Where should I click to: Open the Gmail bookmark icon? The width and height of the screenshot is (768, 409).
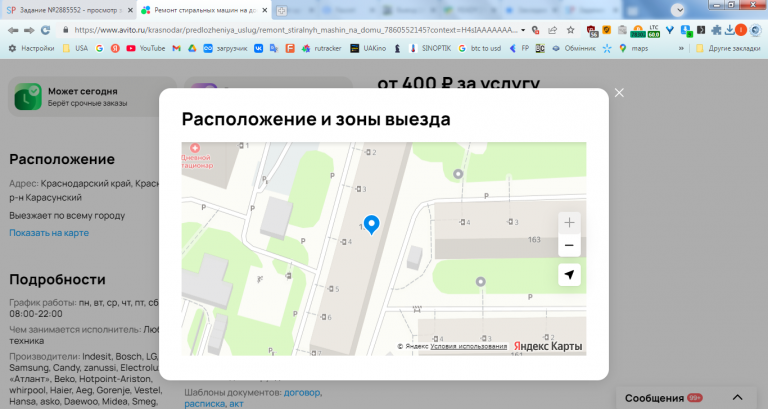pos(176,48)
